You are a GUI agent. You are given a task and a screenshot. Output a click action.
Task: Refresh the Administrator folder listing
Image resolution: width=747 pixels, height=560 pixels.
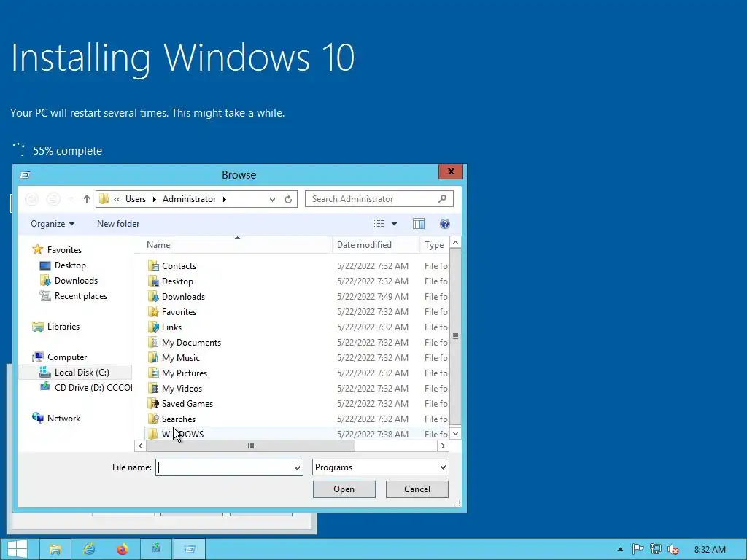pos(288,199)
